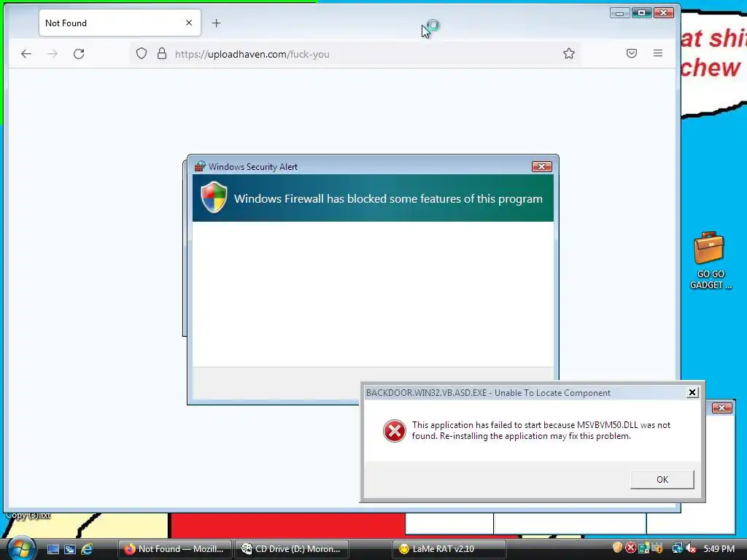Open the tracking protection shield icon
The height and width of the screenshot is (560, 747).
[x=142, y=54]
